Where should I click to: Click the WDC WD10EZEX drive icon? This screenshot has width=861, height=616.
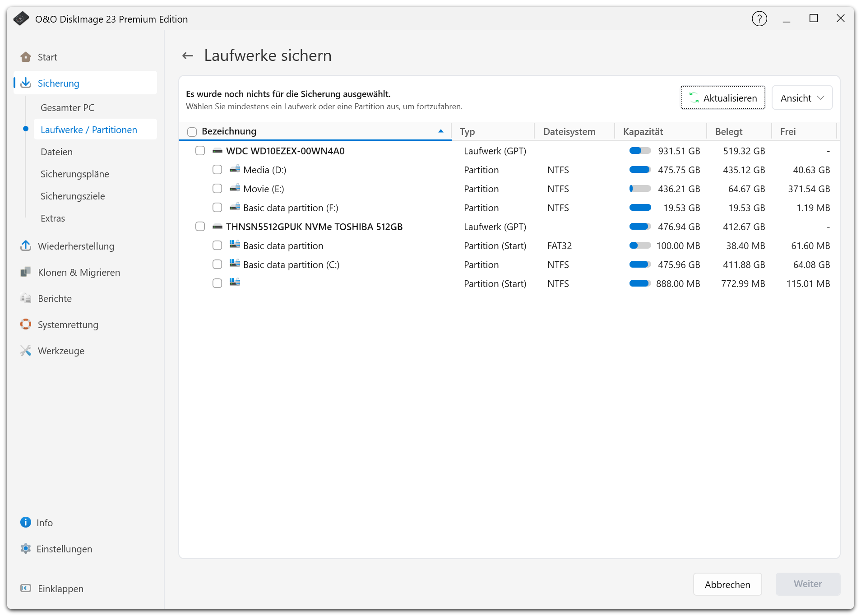point(218,151)
